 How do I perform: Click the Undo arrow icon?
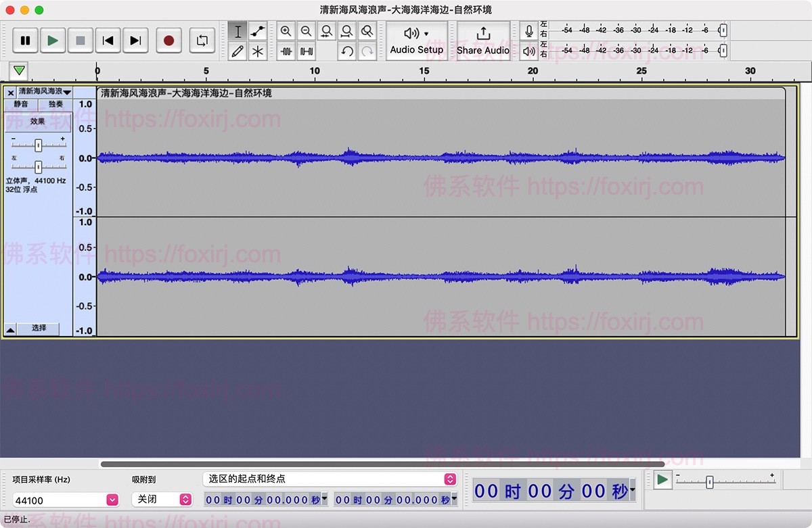346,50
